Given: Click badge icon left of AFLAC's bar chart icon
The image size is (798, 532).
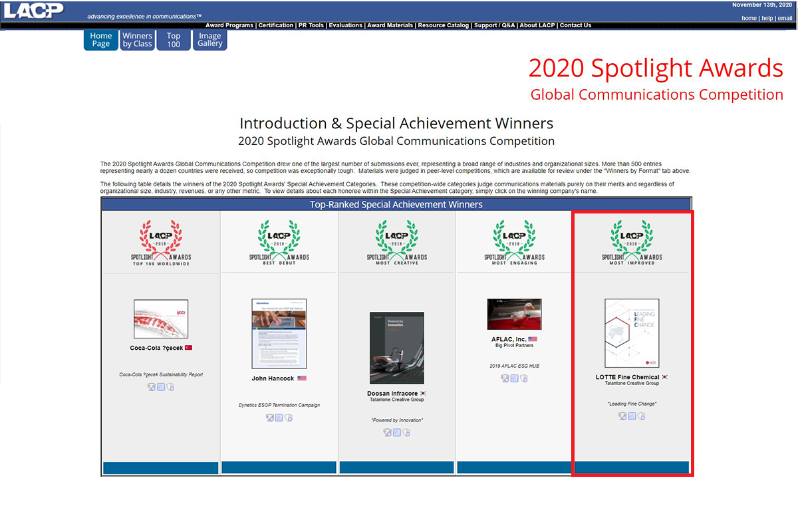Looking at the screenshot, I should (x=505, y=378).
